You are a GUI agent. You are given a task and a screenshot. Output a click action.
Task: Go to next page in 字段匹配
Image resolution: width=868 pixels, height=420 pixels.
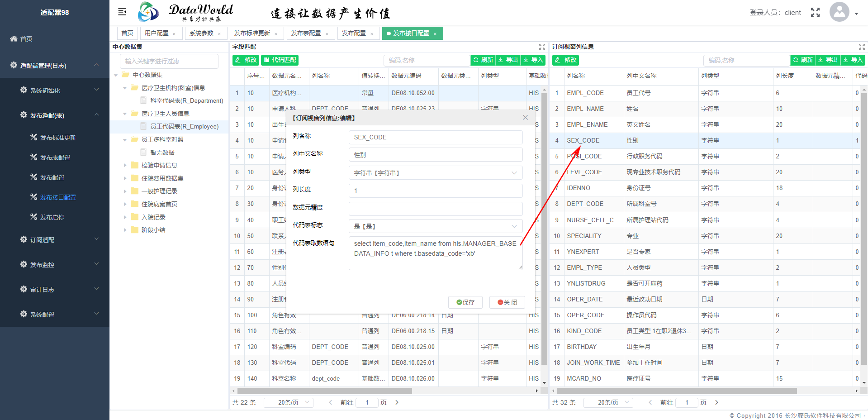pyautogui.click(x=397, y=402)
